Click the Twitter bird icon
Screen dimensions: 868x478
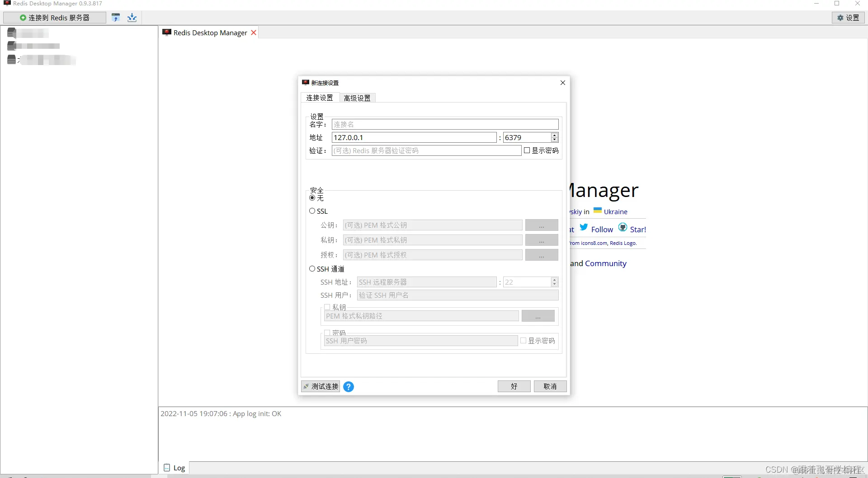click(x=584, y=227)
